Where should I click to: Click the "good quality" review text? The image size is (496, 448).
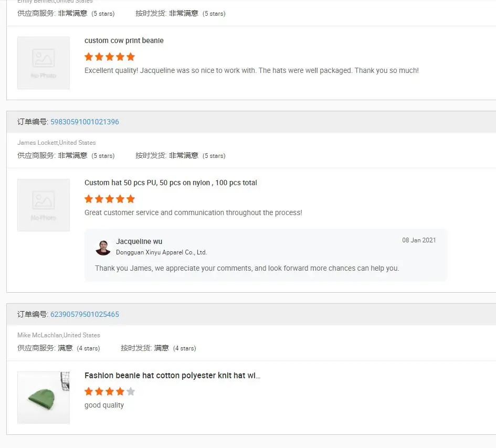104,405
